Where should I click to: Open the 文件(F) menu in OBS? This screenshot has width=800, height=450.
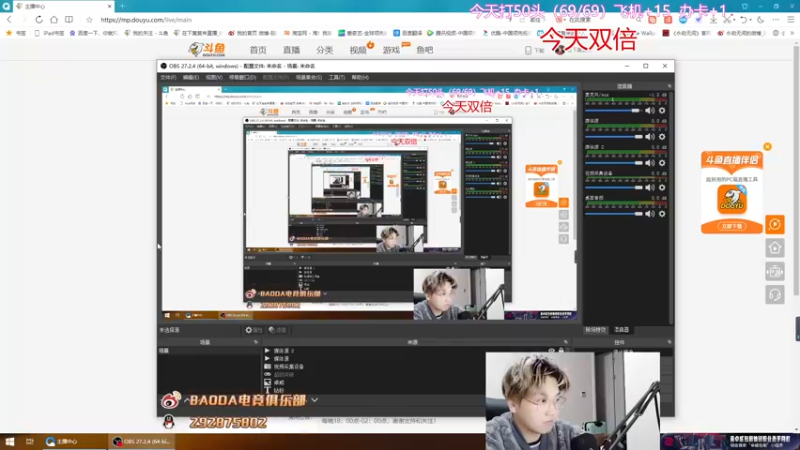(168, 78)
